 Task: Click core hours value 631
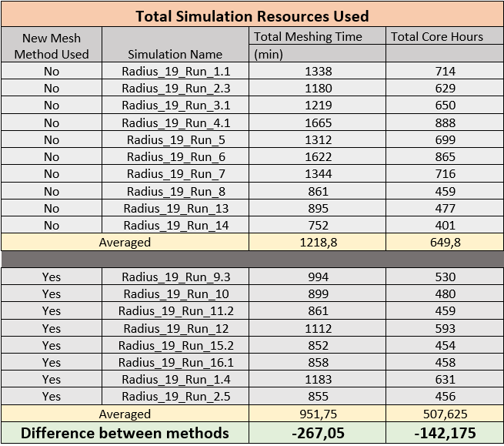(446, 380)
